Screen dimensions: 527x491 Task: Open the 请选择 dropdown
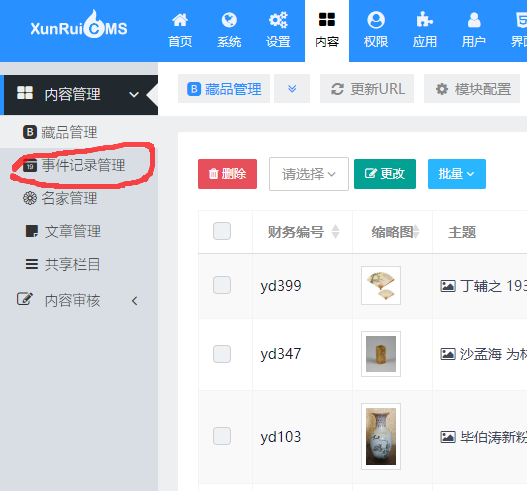click(x=309, y=174)
